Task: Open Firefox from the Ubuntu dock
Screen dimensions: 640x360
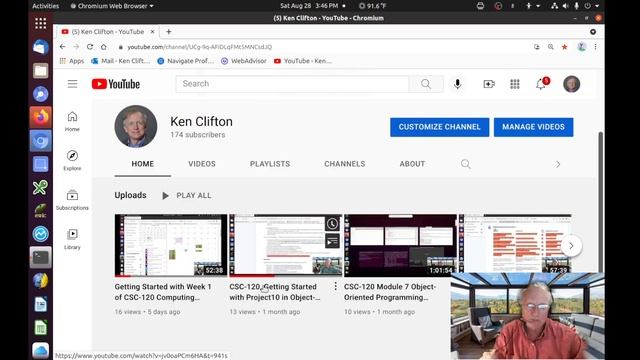Action: click(40, 118)
